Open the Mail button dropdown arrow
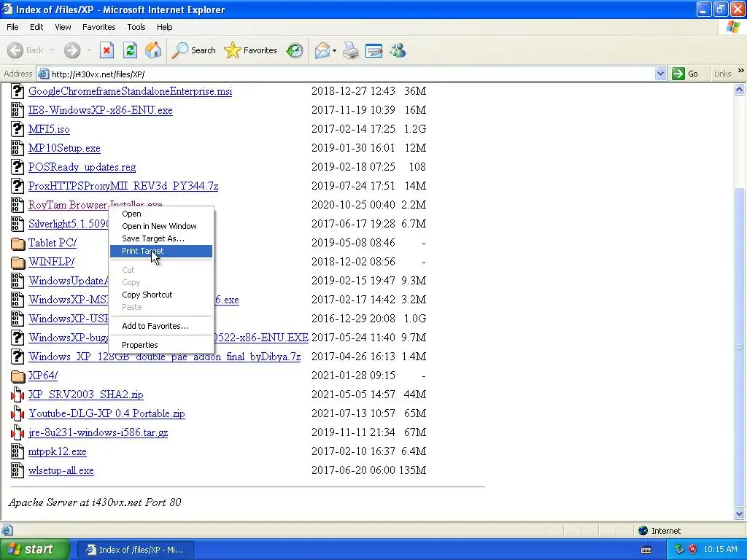 coord(334,50)
